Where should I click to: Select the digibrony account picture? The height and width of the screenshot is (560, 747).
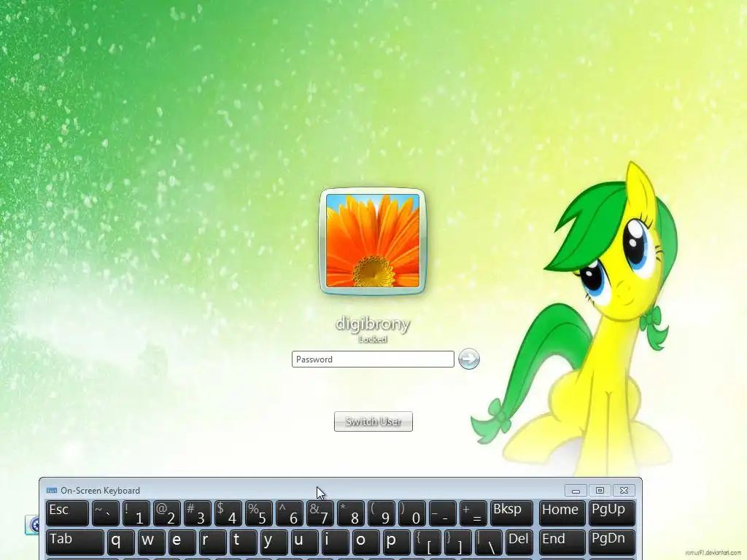coord(373,241)
